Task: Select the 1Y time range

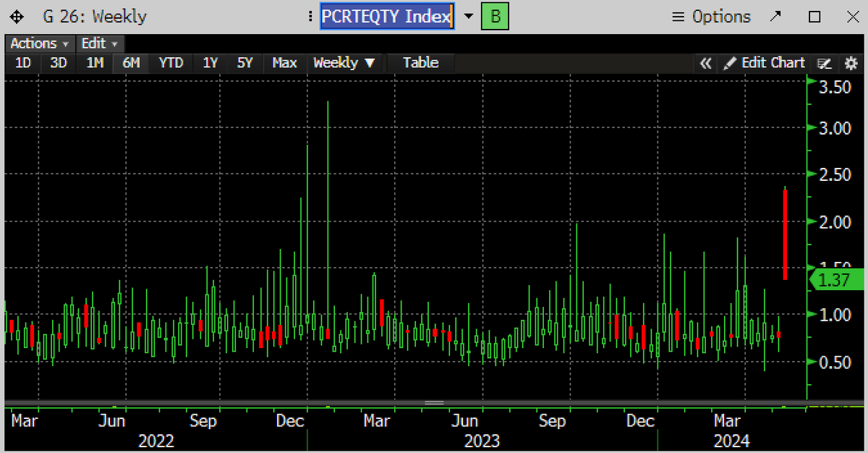Action: 210,63
